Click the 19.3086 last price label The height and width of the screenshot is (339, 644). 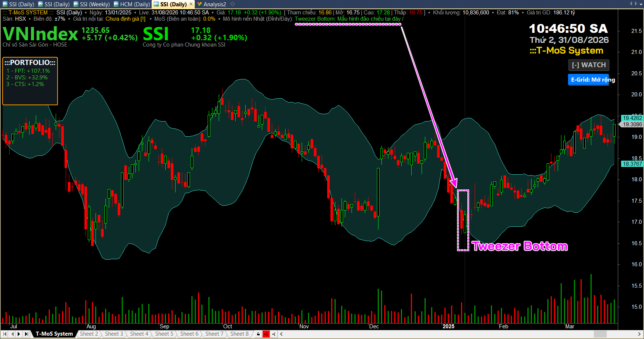[632, 124]
